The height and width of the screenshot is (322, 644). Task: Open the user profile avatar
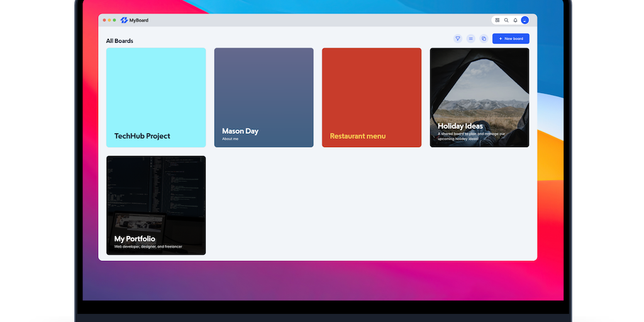[525, 20]
